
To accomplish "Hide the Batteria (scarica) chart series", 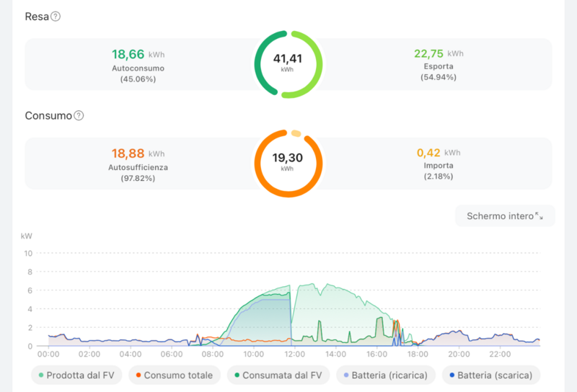I will (491, 375).
